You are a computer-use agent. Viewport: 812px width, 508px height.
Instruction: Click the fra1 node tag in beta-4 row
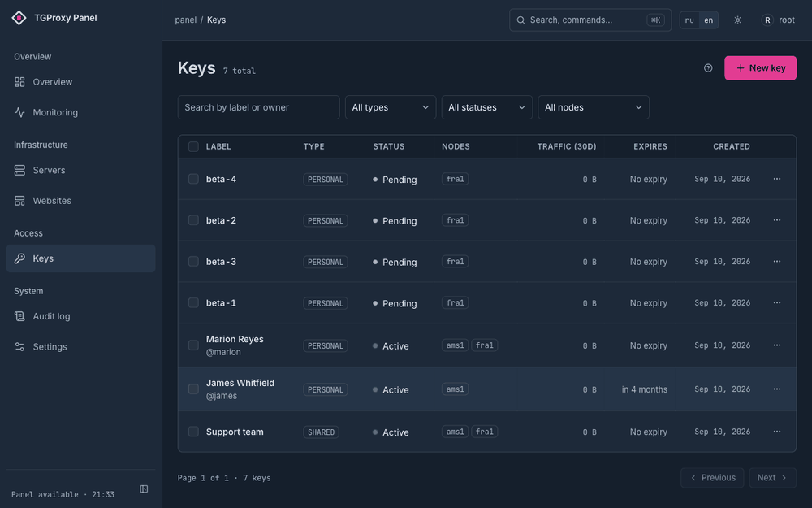click(x=456, y=179)
